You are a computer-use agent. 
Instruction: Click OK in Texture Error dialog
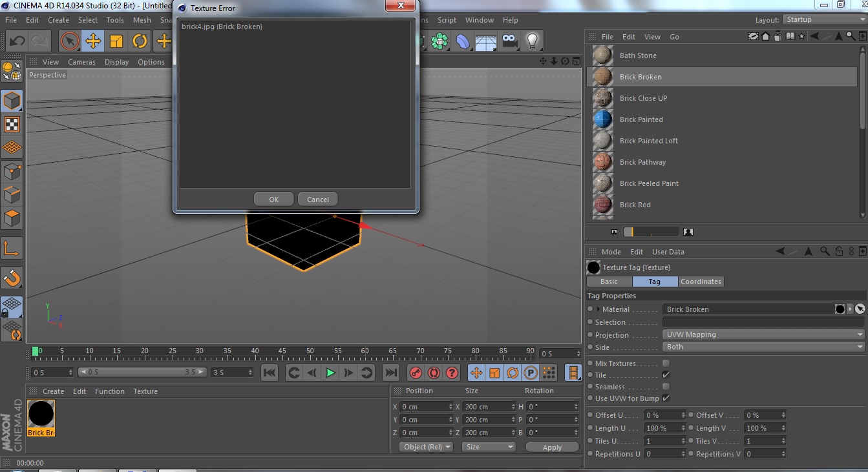point(274,200)
